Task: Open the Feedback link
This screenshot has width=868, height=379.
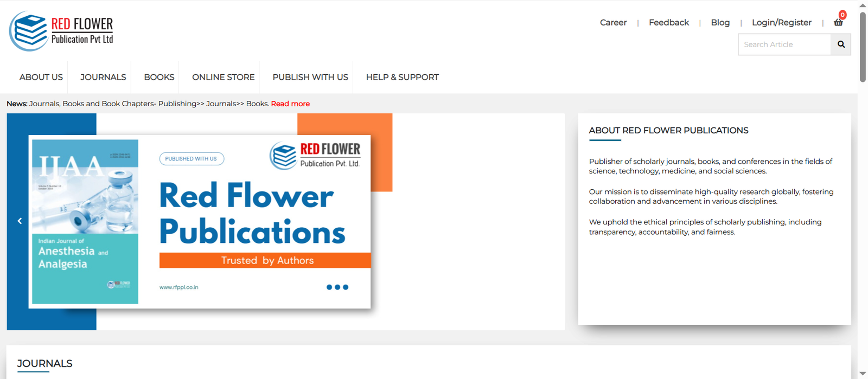Action: [669, 22]
